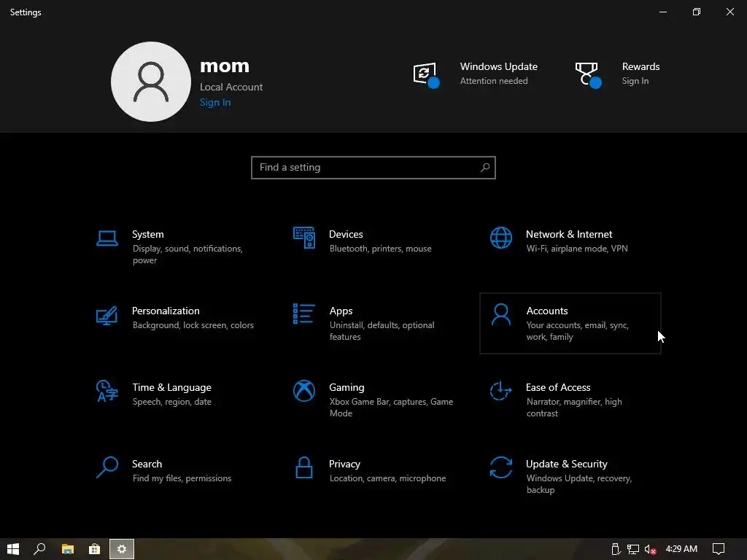The height and width of the screenshot is (560, 747).
Task: Click the Sign In link under Local Account
Action: pos(215,102)
